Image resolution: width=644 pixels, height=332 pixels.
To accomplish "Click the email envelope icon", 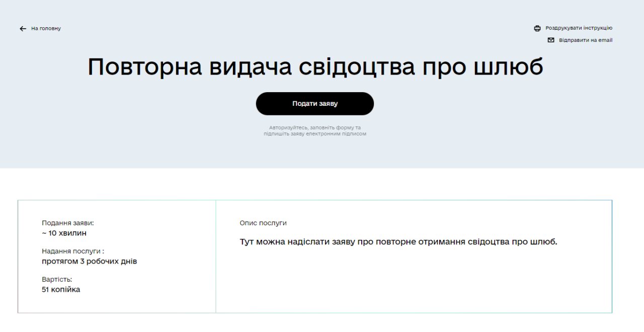I will click(551, 40).
